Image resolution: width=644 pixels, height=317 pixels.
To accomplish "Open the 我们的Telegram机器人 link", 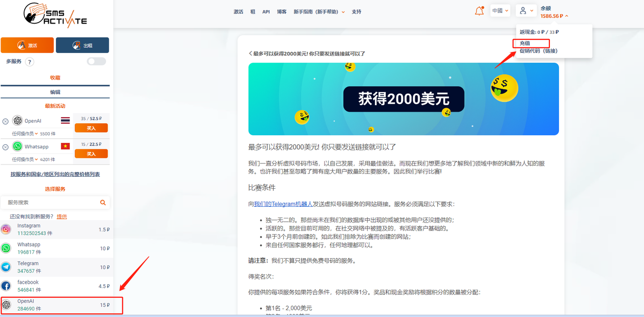I will [x=283, y=204].
